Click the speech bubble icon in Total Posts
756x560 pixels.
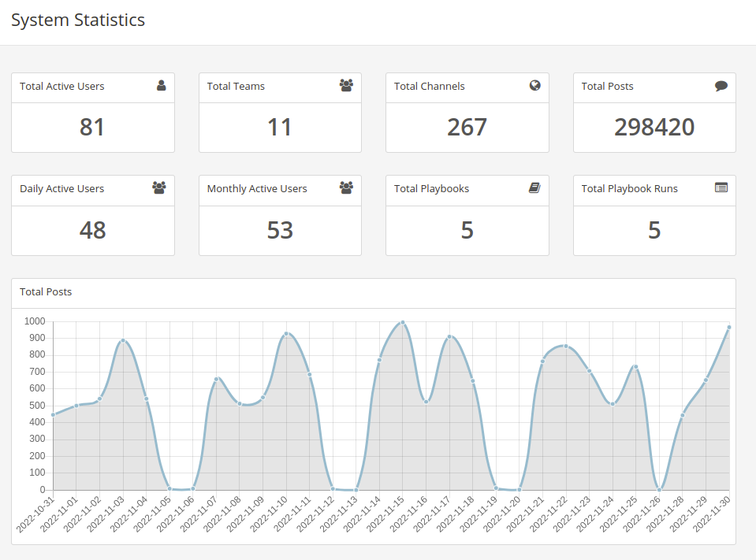coord(721,86)
